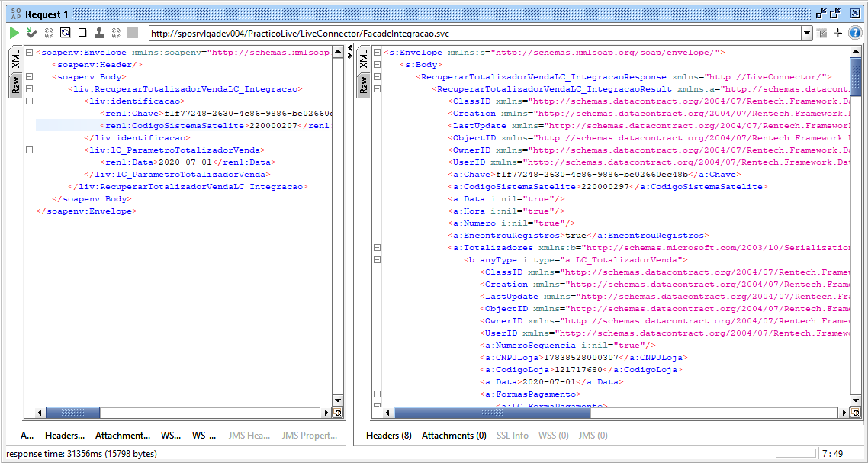This screenshot has height=463, width=868.
Task: Click inside the endpoint URL field
Action: pos(475,34)
